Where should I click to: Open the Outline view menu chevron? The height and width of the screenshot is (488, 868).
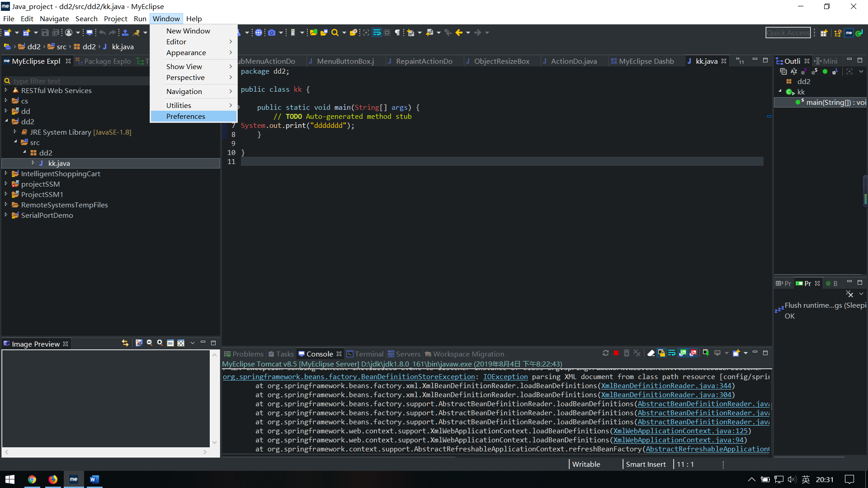[861, 71]
